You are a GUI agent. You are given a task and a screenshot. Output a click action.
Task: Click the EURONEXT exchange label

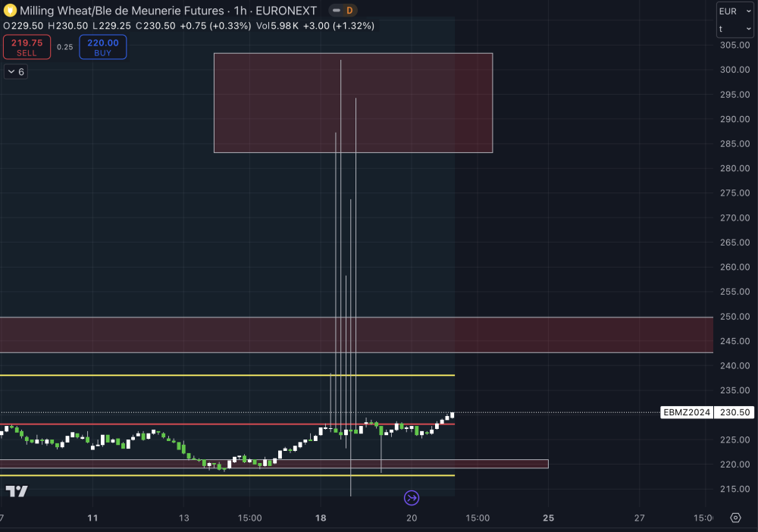point(287,11)
